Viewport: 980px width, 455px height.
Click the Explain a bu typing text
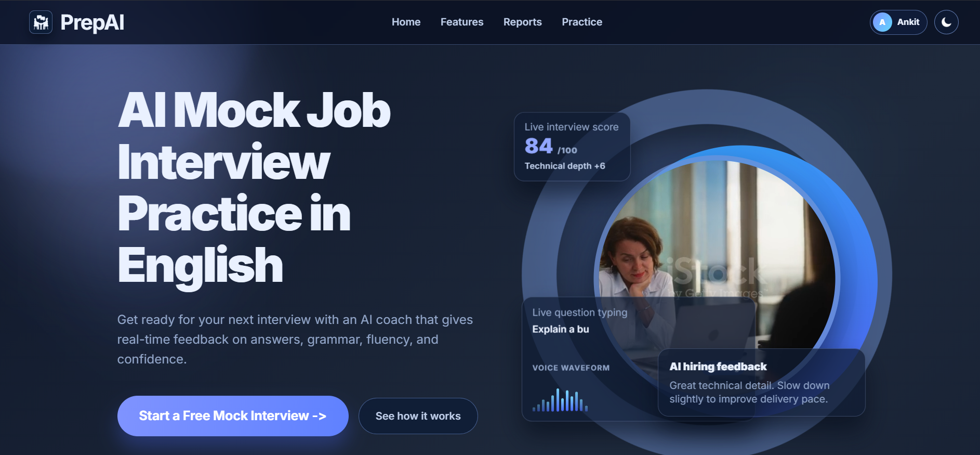coord(561,329)
